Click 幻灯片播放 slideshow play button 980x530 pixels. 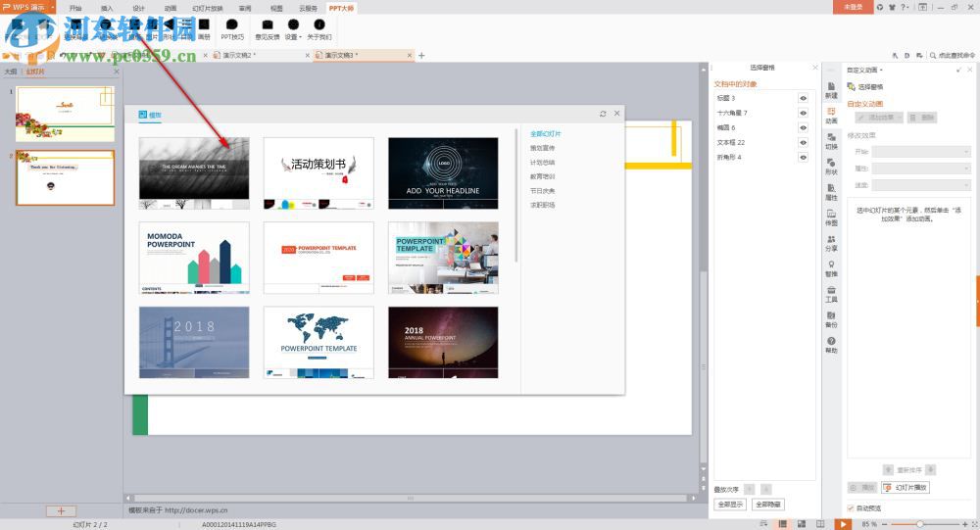tap(906, 488)
